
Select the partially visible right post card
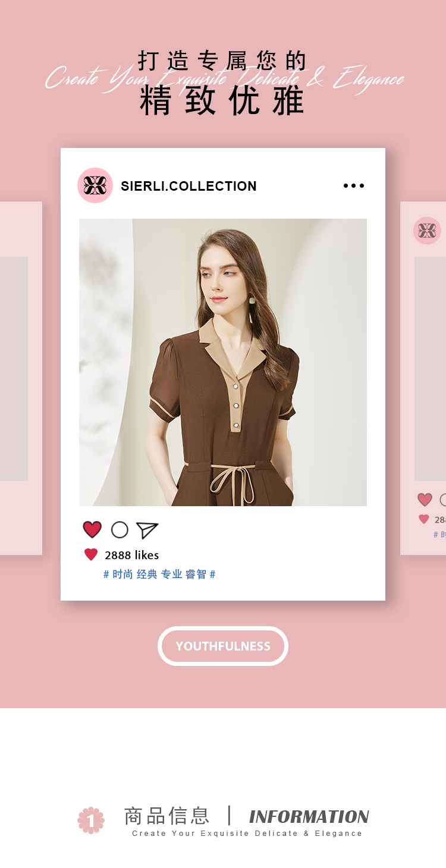click(423, 378)
